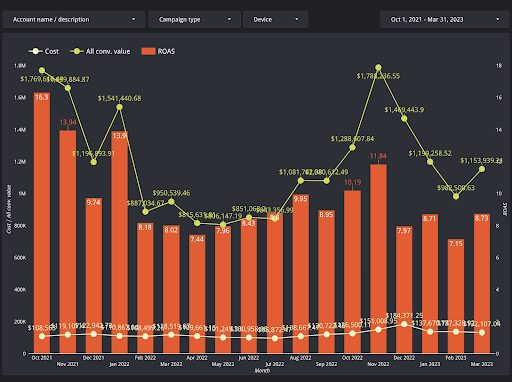Click the Oct 2021 conv. value data point
This screenshot has height=382, width=512.
click(x=42, y=70)
